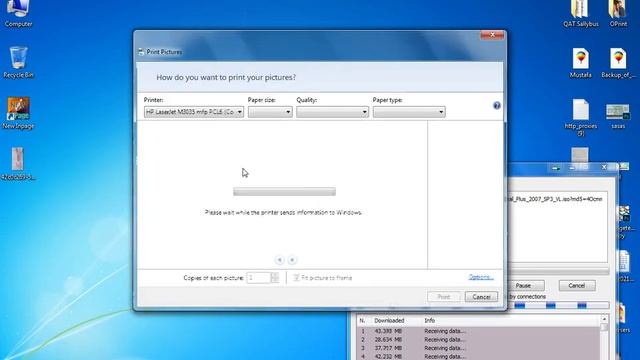Close the Print Pictures dialog
This screenshot has height=360, width=640.
[x=492, y=35]
